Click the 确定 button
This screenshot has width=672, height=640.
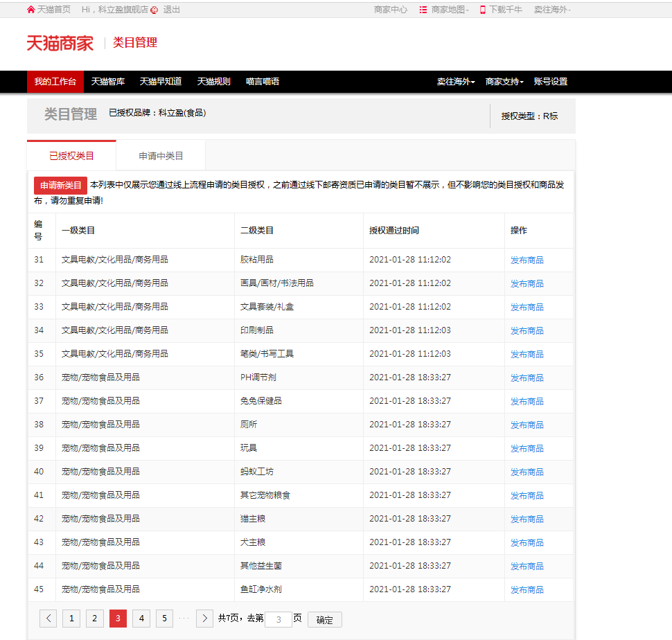tap(324, 619)
